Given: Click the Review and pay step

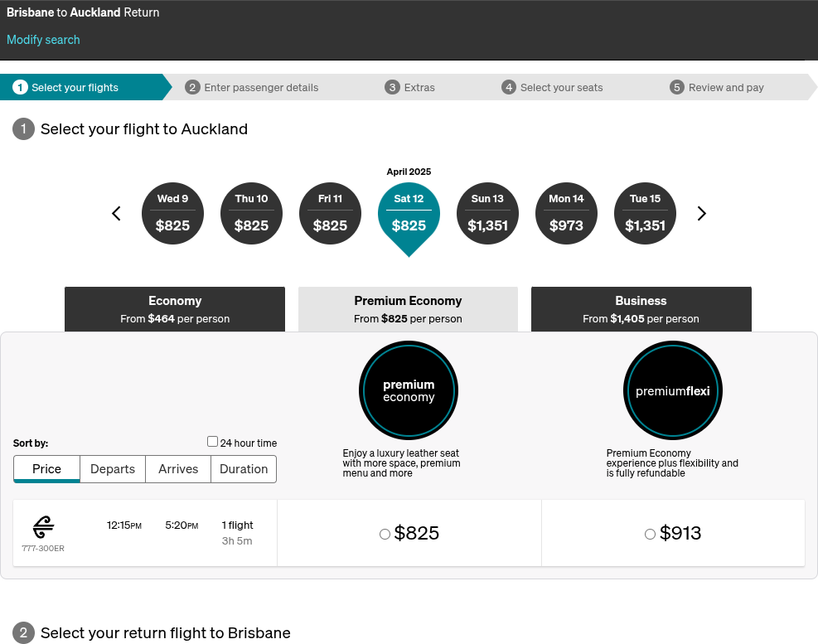Looking at the screenshot, I should click(717, 87).
